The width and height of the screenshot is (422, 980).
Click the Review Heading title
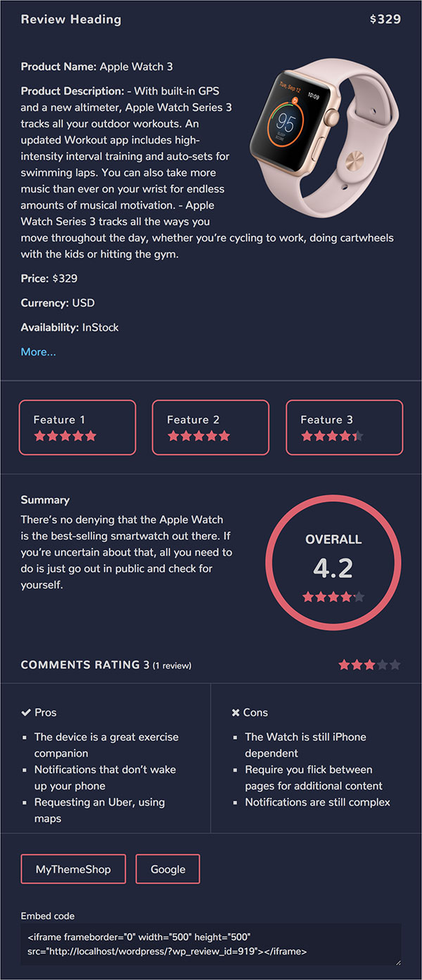click(71, 20)
